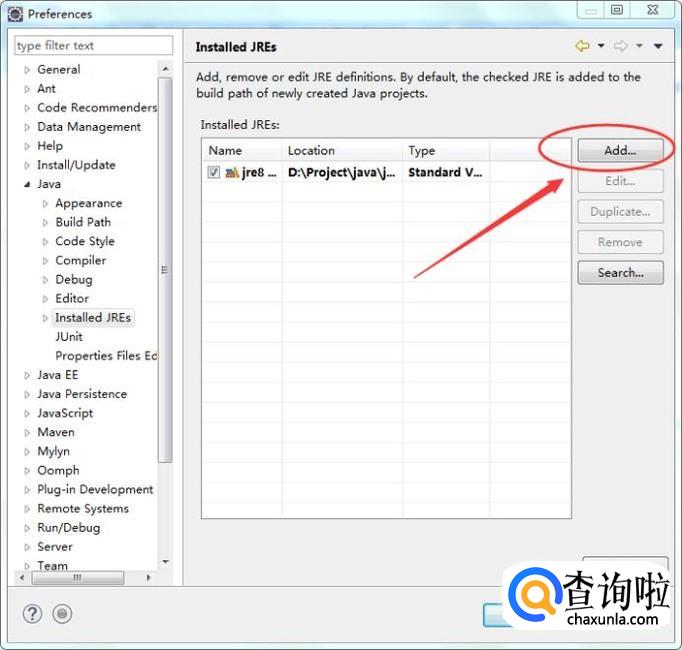
Task: Open the back history dropdown arrow
Action: (x=601, y=45)
